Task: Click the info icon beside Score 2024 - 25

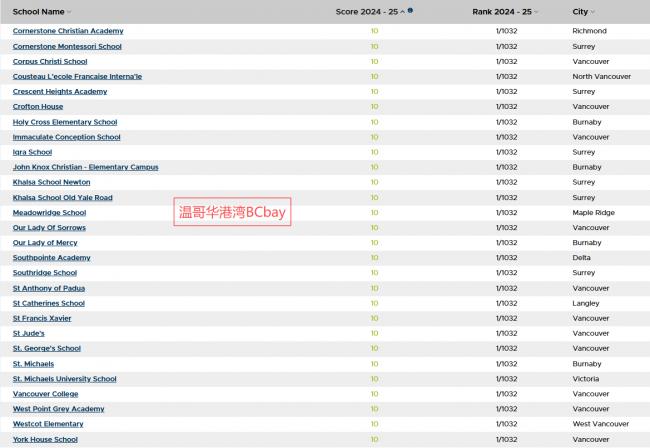Action: [410, 10]
